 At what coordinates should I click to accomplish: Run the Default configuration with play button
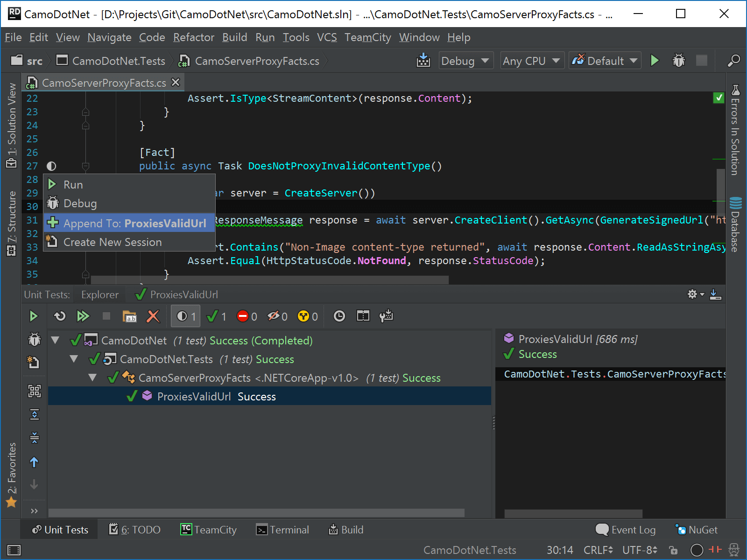655,61
